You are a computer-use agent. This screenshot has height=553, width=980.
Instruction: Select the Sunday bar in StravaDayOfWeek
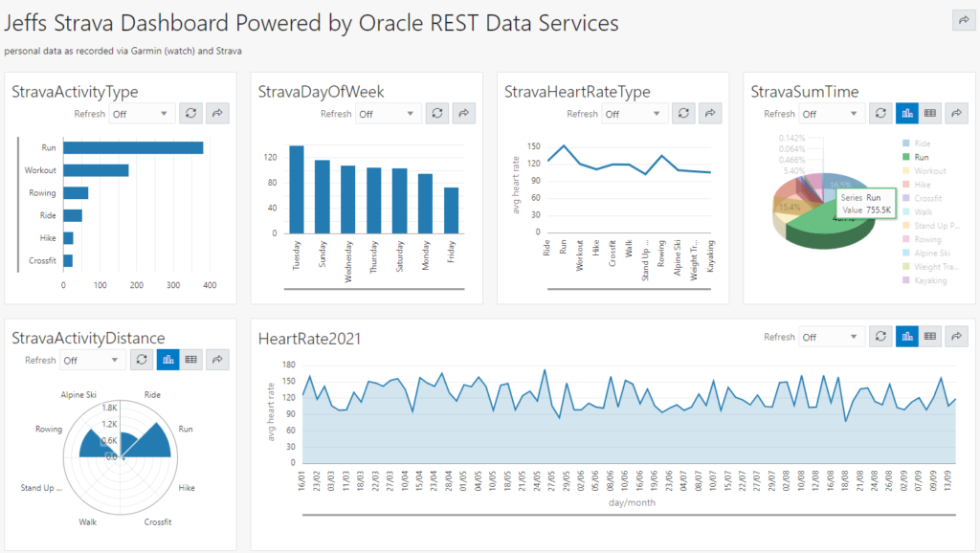[x=323, y=197]
